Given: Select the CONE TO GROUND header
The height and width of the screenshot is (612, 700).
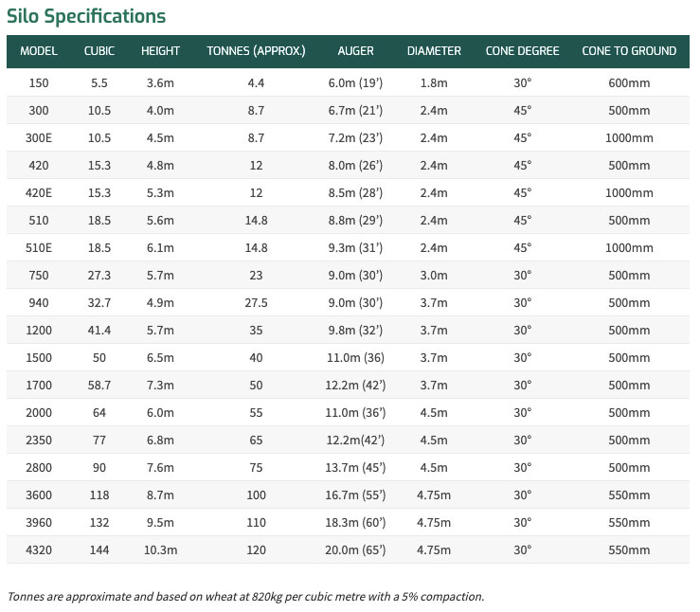Looking at the screenshot, I should click(629, 51).
